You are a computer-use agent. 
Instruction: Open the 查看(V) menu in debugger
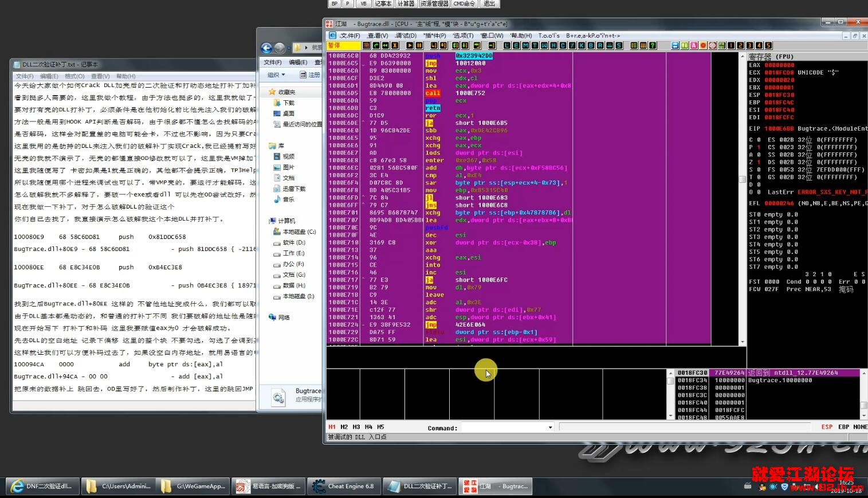tap(378, 36)
